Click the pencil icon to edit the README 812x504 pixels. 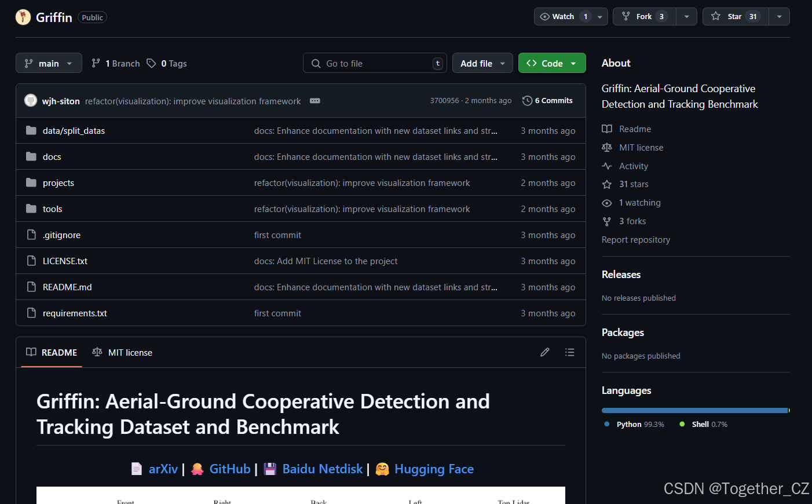point(544,352)
